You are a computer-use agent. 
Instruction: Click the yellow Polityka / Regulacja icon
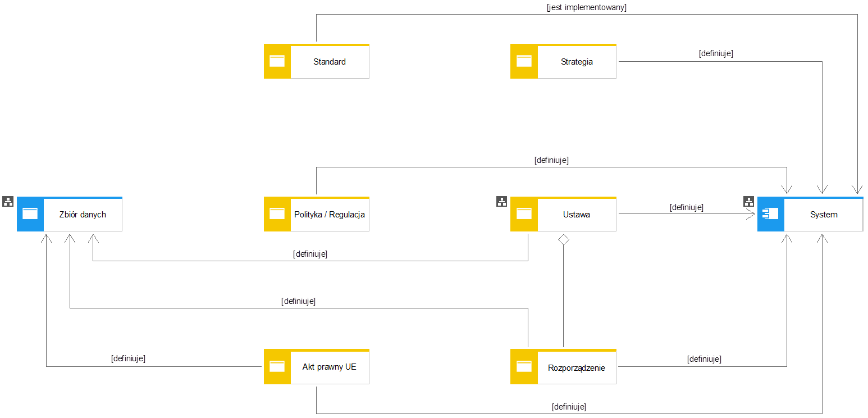[277, 214]
